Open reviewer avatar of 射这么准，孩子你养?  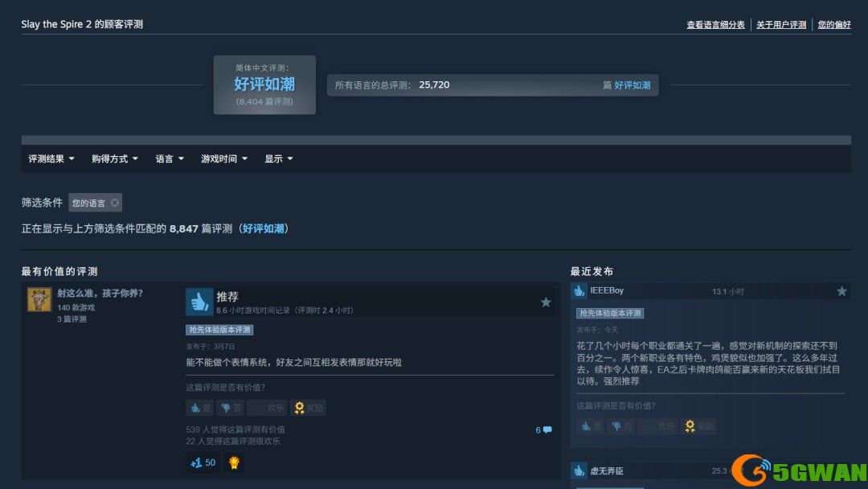(39, 300)
